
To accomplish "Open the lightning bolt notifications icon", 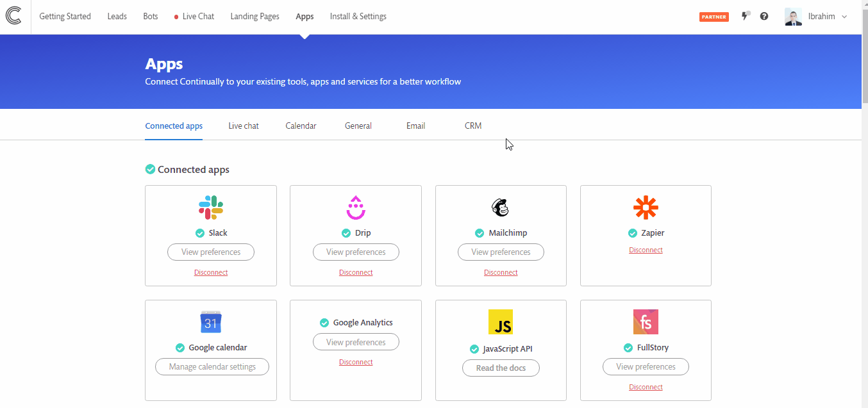I will [x=746, y=16].
